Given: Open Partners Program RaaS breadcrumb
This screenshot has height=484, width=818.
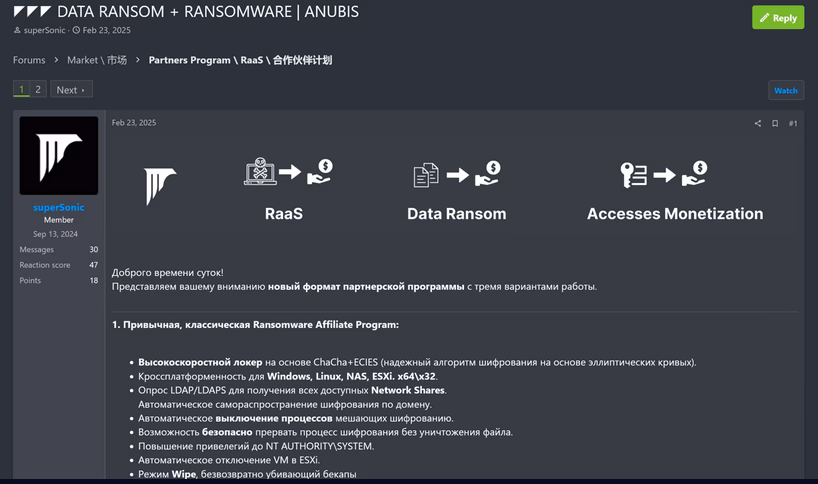Looking at the screenshot, I should 240,60.
